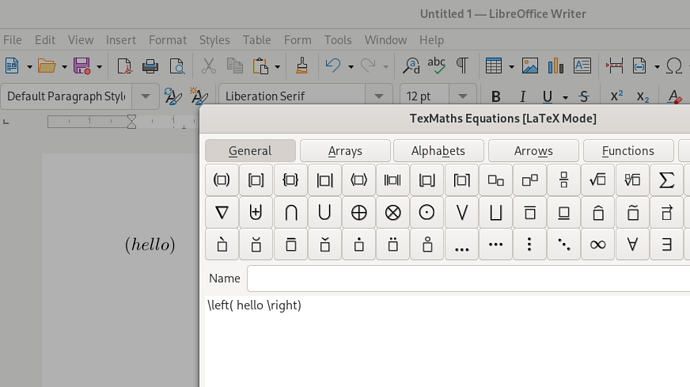Click the LaTeX code text area
690x387 pixels.
[x=447, y=342]
